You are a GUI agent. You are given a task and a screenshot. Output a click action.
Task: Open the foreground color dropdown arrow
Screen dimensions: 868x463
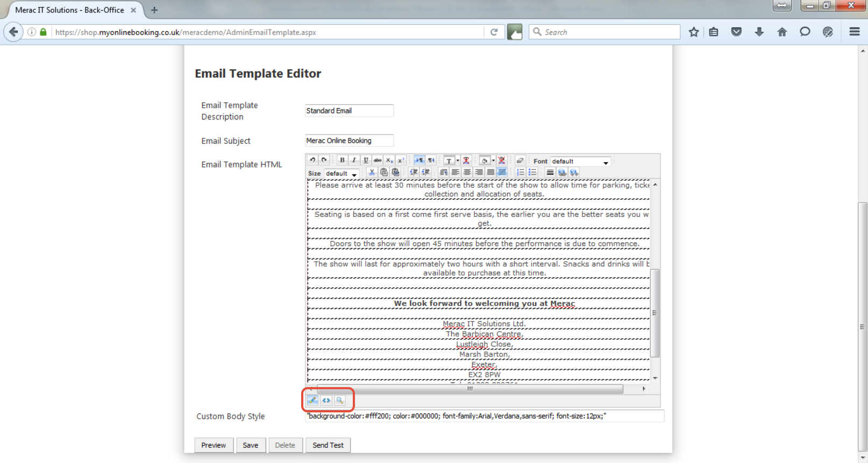coord(458,160)
